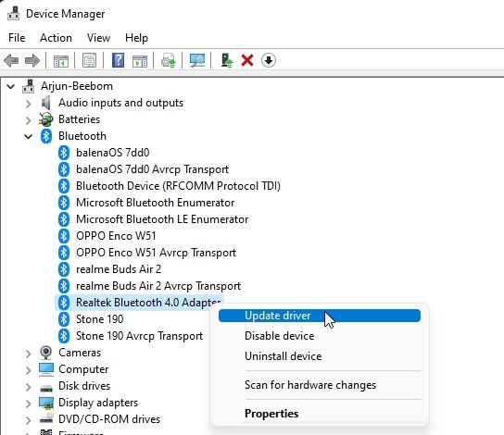The width and height of the screenshot is (504, 435).
Task: Collapse the Bluetooth category
Action: (x=29, y=136)
